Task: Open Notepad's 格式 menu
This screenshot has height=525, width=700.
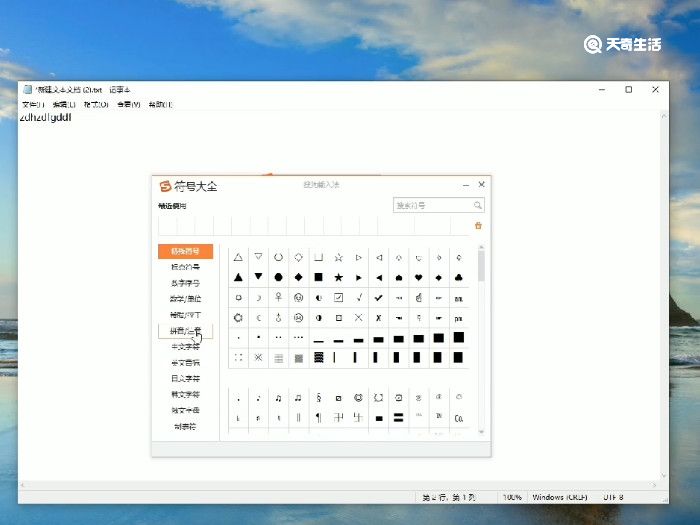Action: [x=96, y=104]
